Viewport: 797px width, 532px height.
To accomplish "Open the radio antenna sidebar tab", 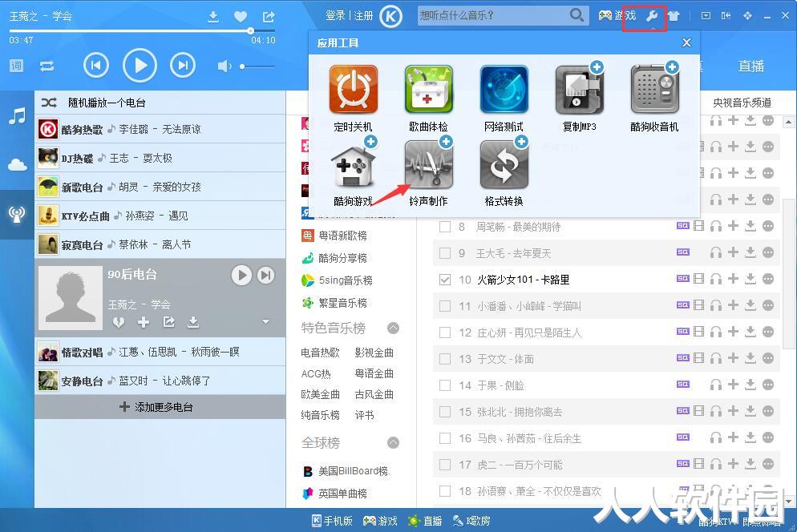I will coord(18,215).
